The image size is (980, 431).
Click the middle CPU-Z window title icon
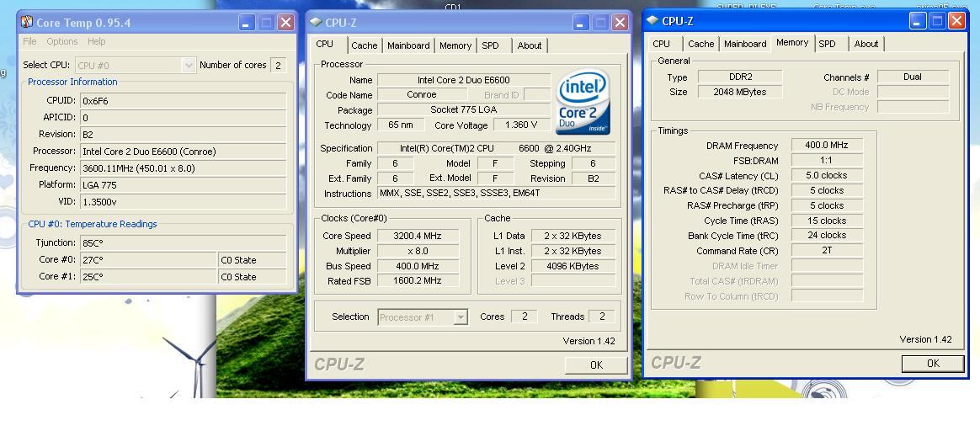(316, 22)
